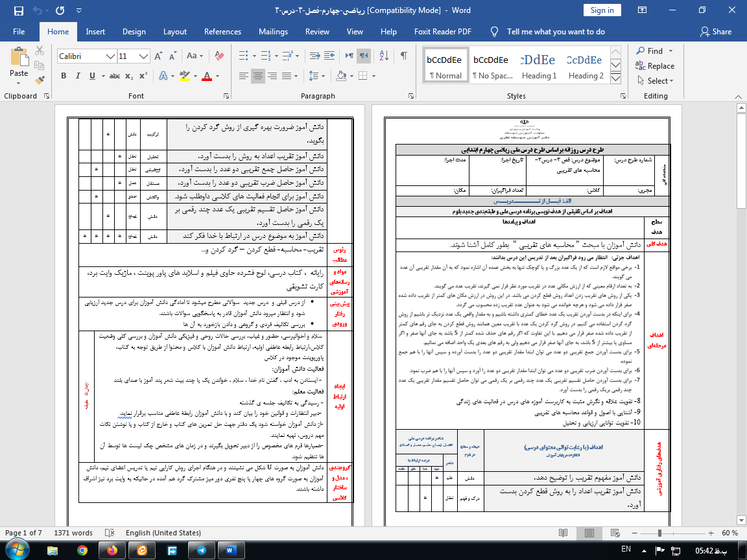Clear all formatting eraser icon
The height and width of the screenshot is (560, 747).
tap(219, 56)
